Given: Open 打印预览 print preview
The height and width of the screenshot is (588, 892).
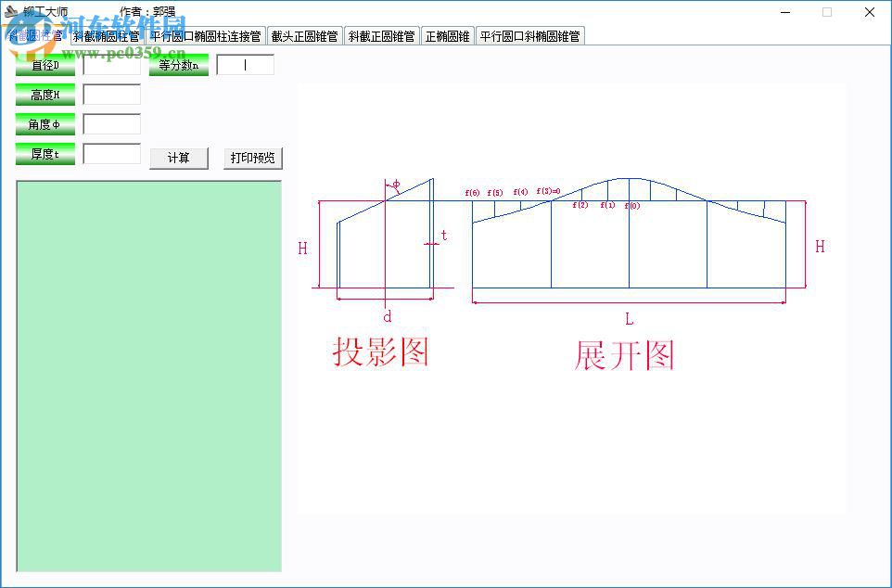Looking at the screenshot, I should pos(251,158).
